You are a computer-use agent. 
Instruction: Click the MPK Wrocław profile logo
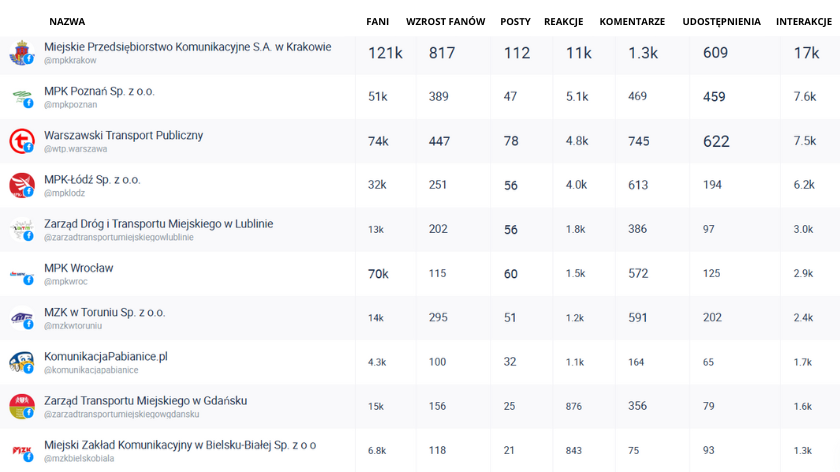tap(21, 273)
